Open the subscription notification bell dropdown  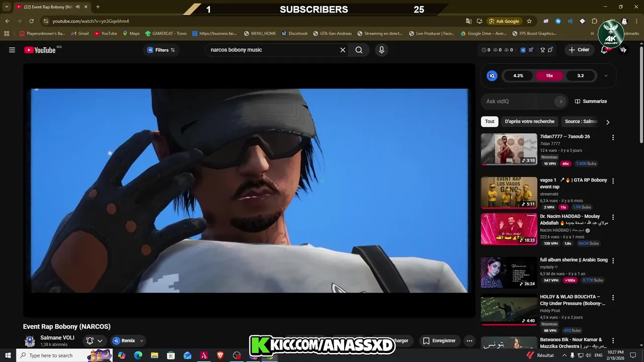[94, 340]
